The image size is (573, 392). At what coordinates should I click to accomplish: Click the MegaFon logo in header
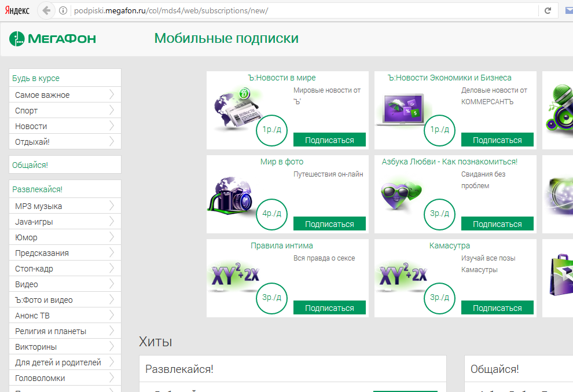[x=53, y=39]
